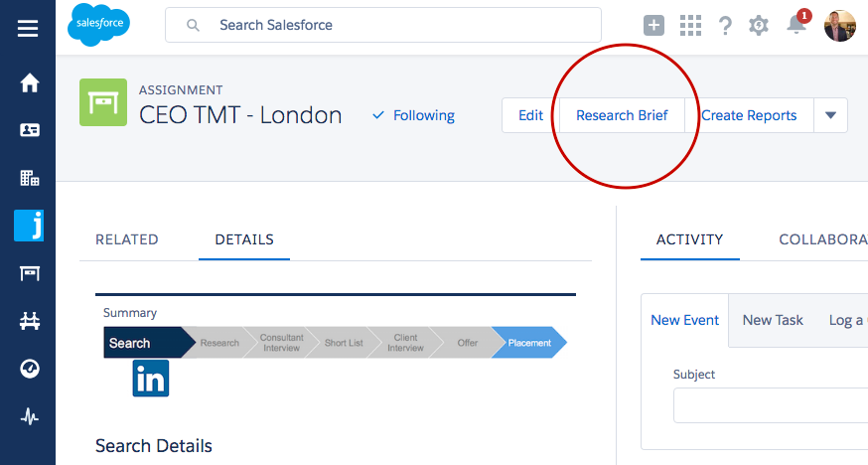Open the hamburger navigation menu
868x465 pixels.
tap(28, 28)
